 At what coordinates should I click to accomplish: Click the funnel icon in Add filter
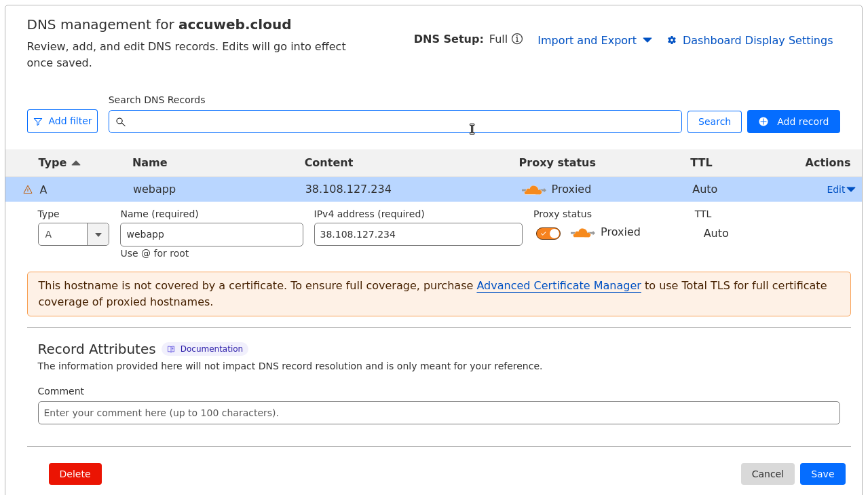point(38,122)
